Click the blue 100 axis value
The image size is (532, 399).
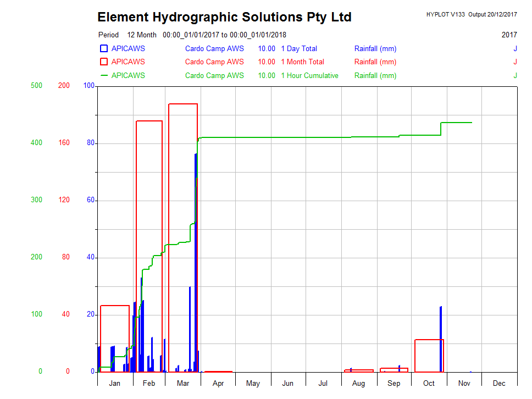tap(88, 86)
